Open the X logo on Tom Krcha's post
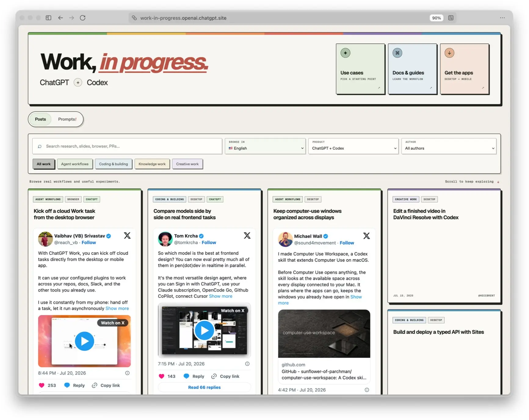This screenshot has width=529, height=420. click(247, 235)
